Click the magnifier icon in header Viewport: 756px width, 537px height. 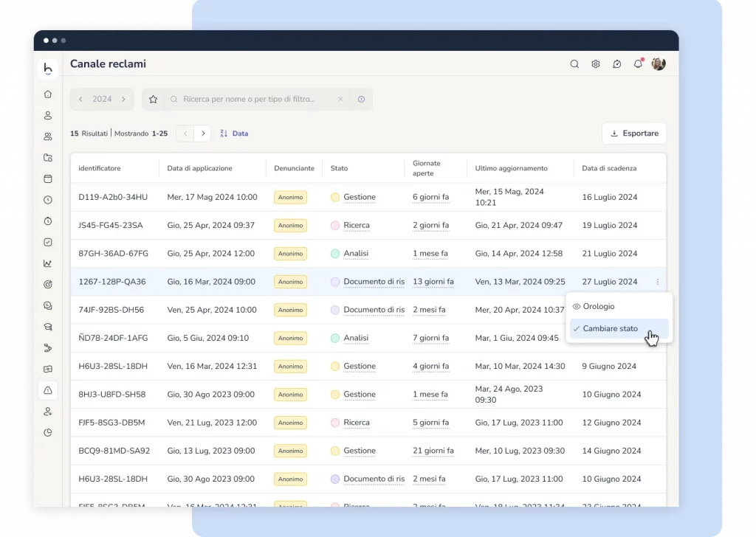pos(574,64)
